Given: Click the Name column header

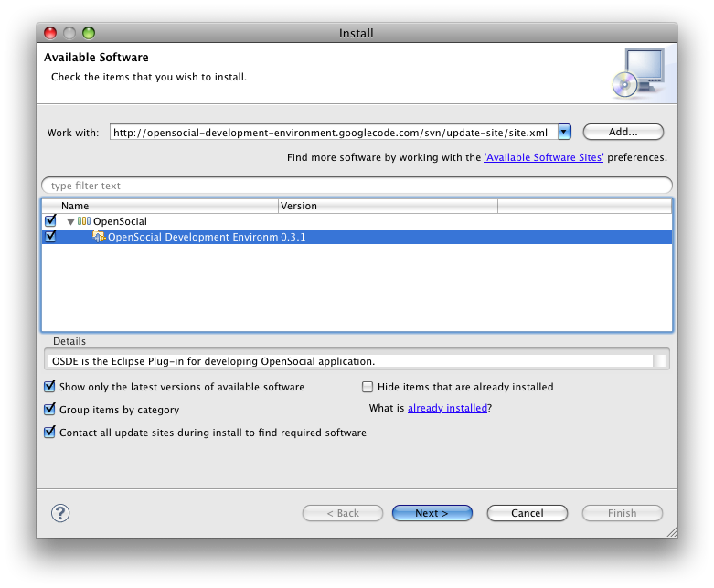Looking at the screenshot, I should (x=168, y=206).
